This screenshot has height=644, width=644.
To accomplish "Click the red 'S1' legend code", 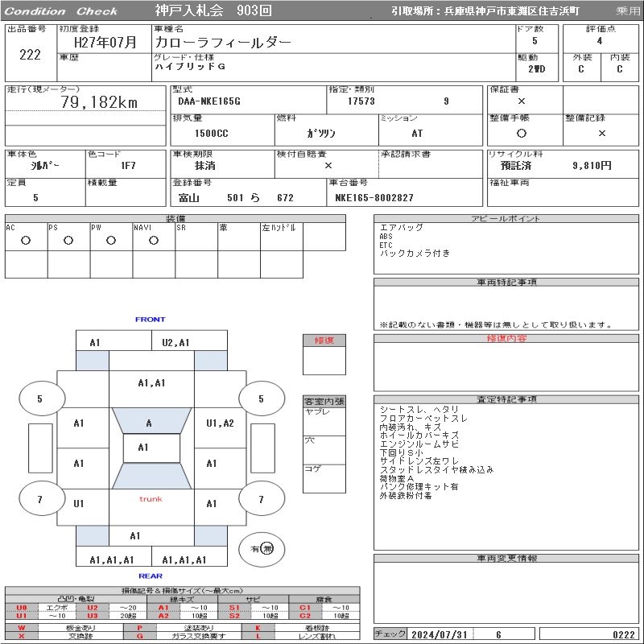I will coord(234,608).
